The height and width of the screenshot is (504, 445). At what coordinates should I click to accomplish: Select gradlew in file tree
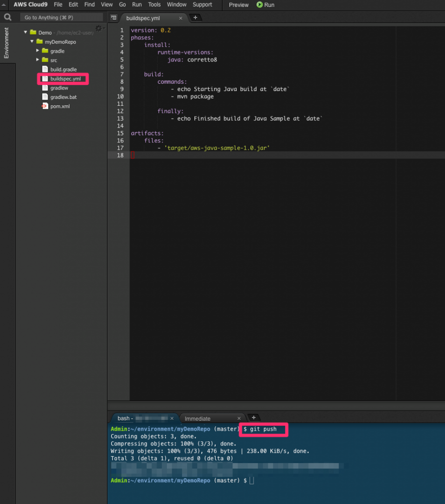(59, 88)
